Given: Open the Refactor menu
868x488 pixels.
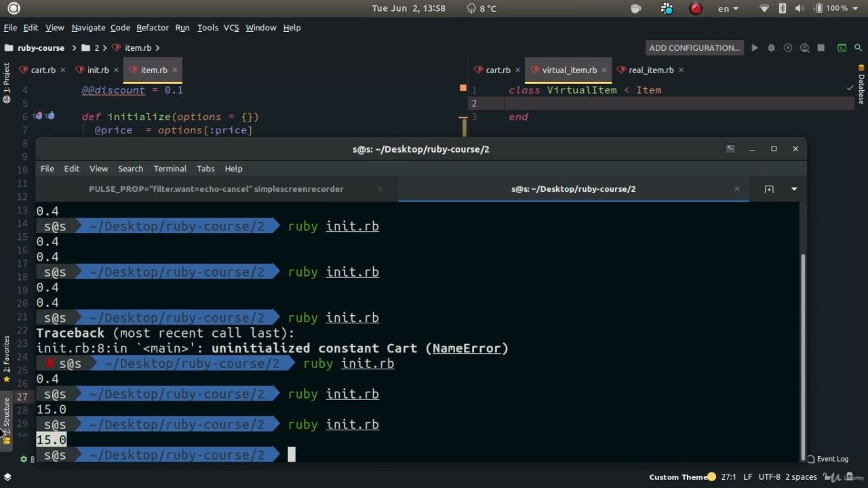Looking at the screenshot, I should click(153, 28).
